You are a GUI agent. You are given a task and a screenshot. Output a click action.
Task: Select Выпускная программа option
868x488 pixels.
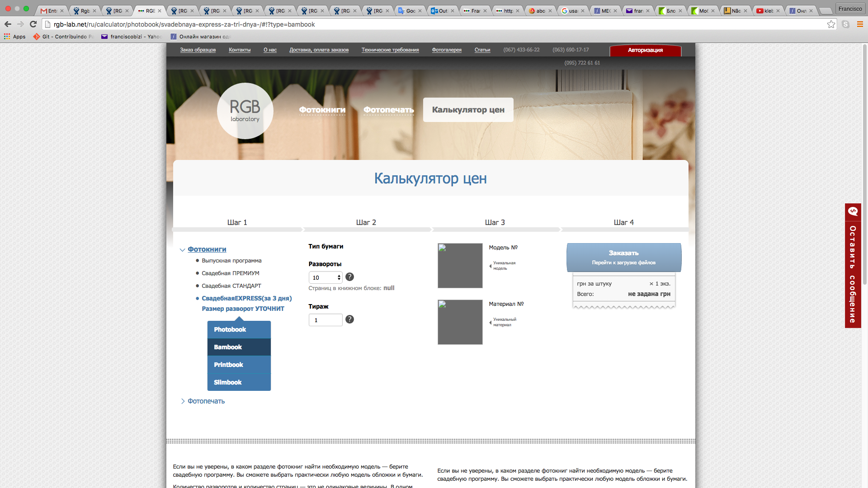pyautogui.click(x=231, y=261)
